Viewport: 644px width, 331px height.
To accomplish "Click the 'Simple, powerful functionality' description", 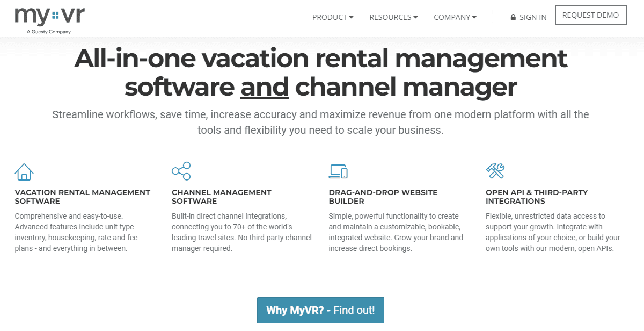I will (396, 232).
